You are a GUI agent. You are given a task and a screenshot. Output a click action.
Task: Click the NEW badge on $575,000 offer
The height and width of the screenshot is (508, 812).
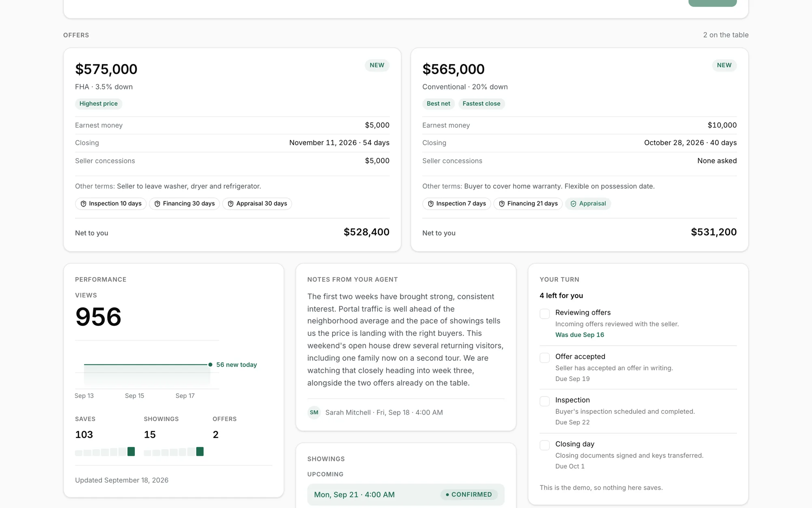(377, 65)
